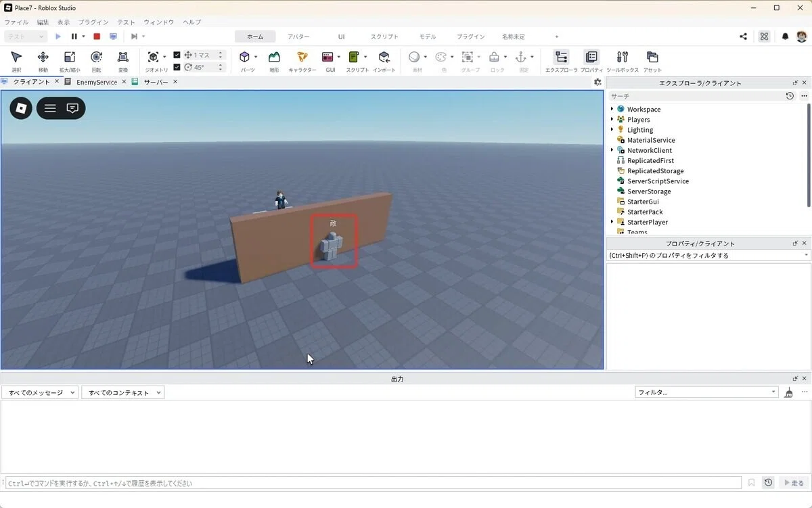Open the すべてのメッセージ dropdown
812x508 pixels.
click(40, 392)
